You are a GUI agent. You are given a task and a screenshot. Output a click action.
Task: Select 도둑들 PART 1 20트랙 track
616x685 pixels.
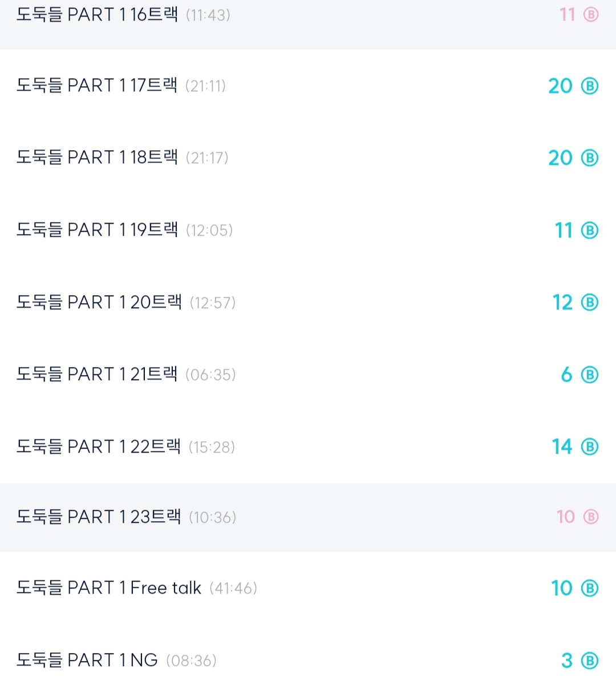click(x=99, y=302)
